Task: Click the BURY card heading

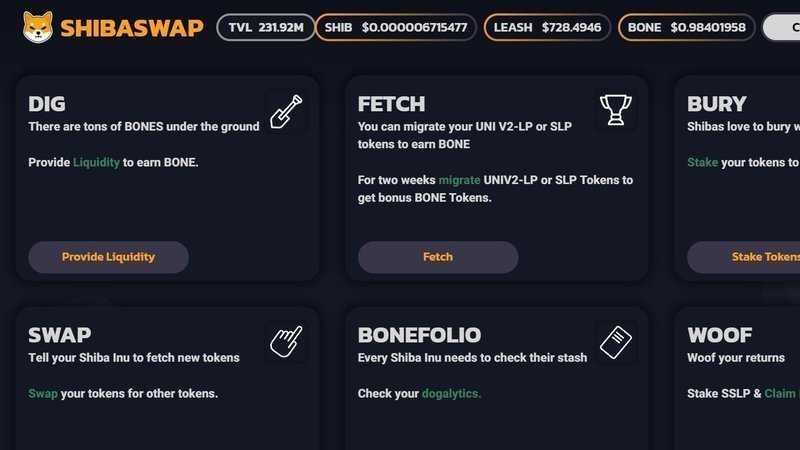Action: [717, 104]
